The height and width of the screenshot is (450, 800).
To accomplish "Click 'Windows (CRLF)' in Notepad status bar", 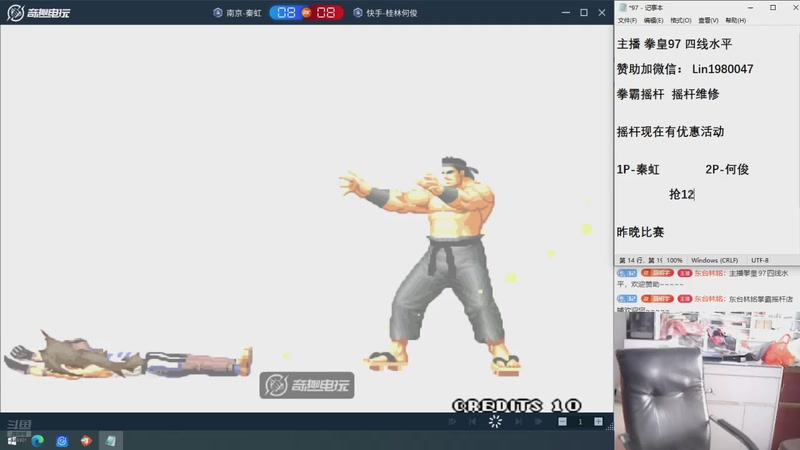I will 714,260.
